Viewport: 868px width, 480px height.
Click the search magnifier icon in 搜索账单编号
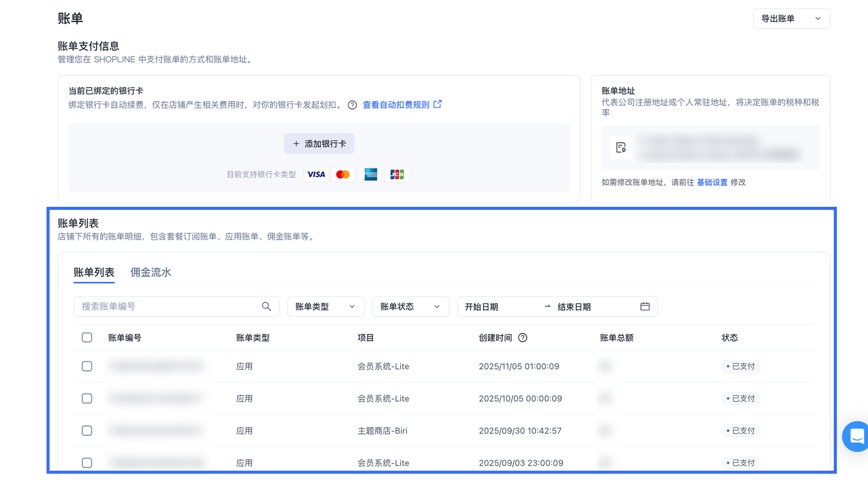coord(266,306)
